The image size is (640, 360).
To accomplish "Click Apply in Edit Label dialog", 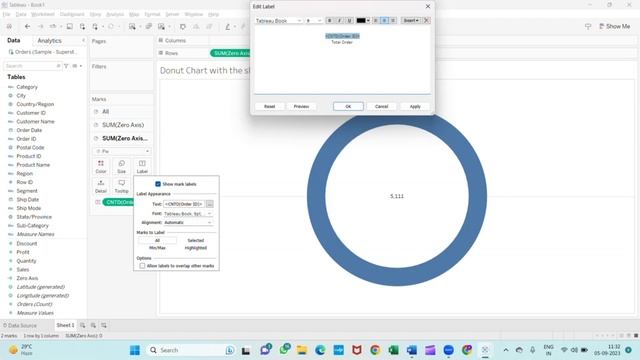I will (x=415, y=106).
